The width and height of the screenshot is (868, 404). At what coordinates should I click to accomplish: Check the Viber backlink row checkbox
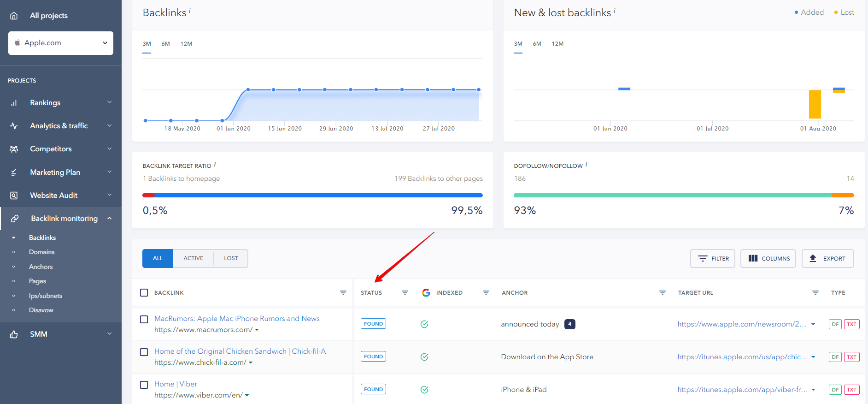tap(144, 385)
